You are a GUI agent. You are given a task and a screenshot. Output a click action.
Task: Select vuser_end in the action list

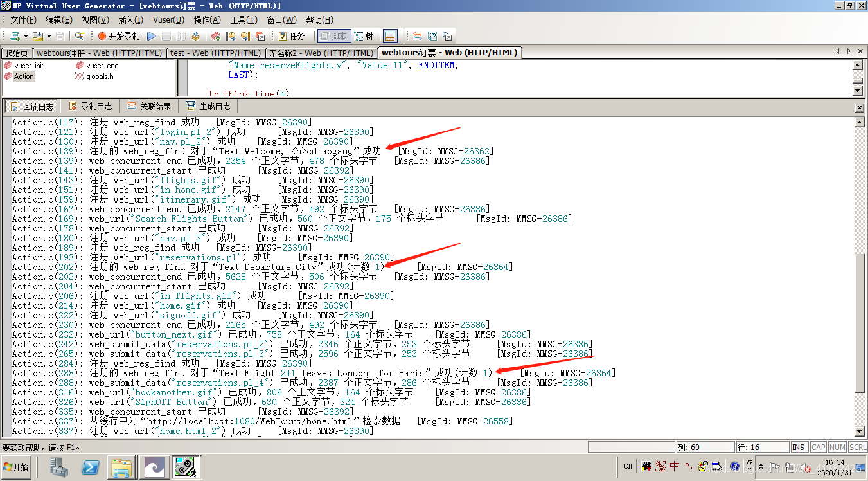tap(97, 66)
